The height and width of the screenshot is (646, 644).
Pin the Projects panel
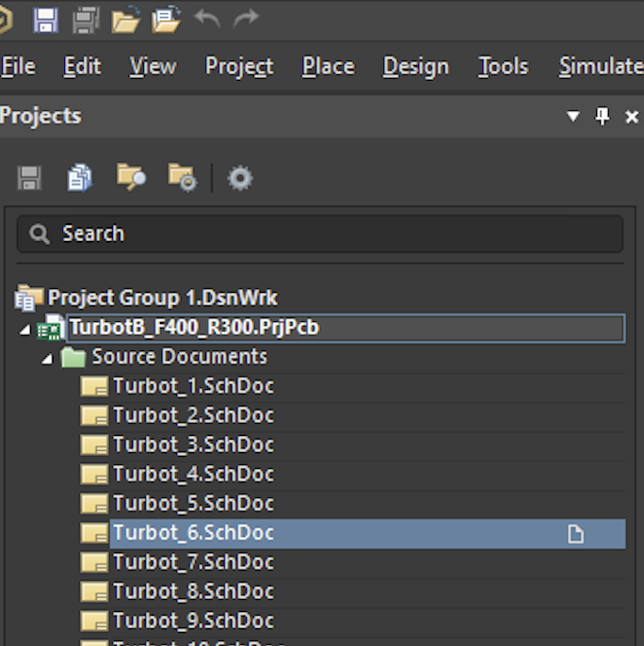(603, 117)
